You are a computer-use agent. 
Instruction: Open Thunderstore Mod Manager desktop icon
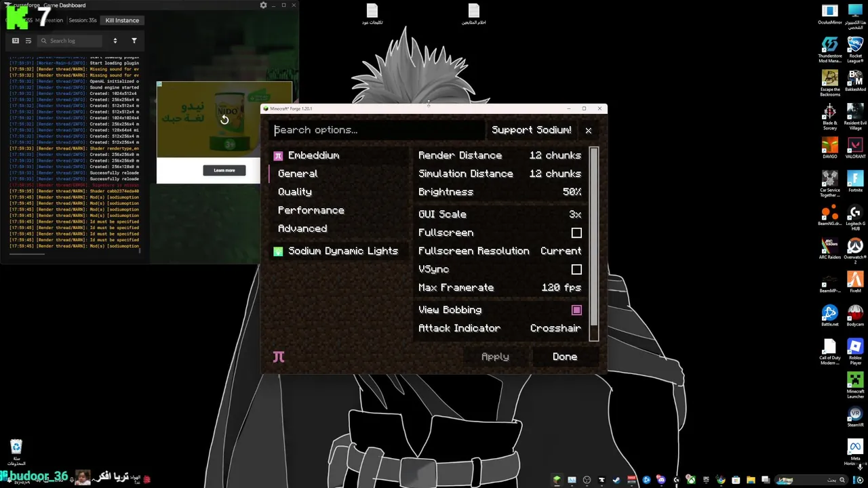coord(830,50)
